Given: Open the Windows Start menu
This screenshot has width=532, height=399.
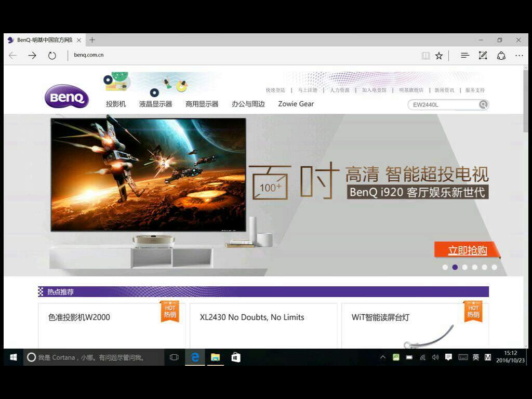Looking at the screenshot, I should pos(13,357).
